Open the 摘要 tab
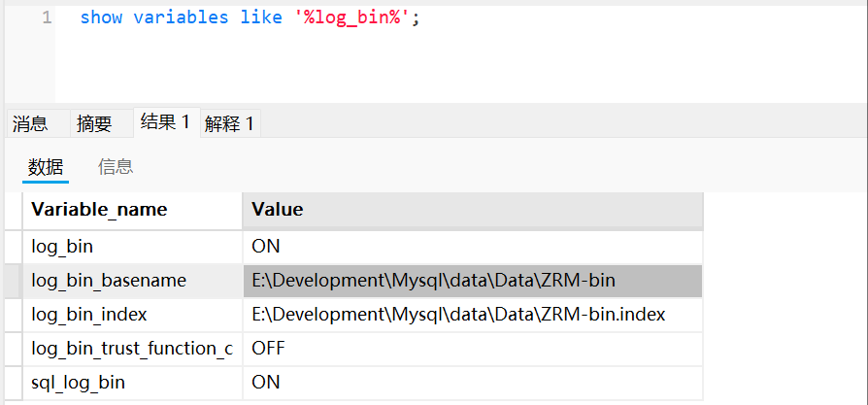Viewport: 868px width, 405px height. 94,123
